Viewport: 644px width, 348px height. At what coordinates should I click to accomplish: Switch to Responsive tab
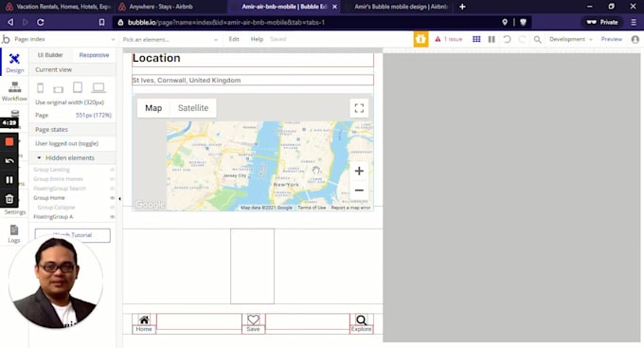click(x=94, y=55)
